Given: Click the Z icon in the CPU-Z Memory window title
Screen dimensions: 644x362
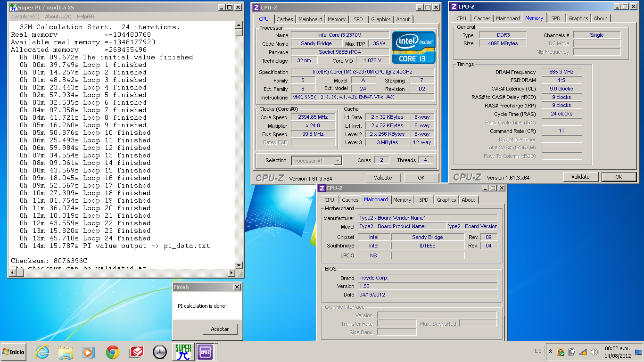Looking at the screenshot, I should coord(454,7).
